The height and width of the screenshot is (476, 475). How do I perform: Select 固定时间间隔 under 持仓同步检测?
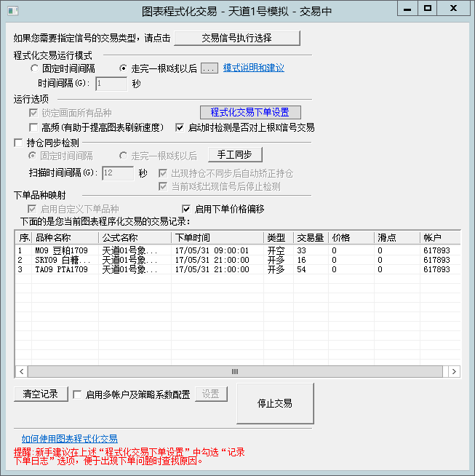coord(32,156)
